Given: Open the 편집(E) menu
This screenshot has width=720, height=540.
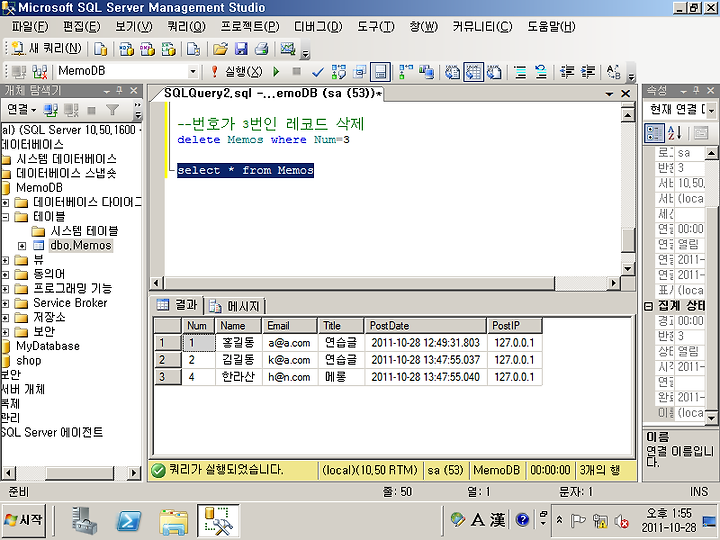Looking at the screenshot, I should [81, 27].
